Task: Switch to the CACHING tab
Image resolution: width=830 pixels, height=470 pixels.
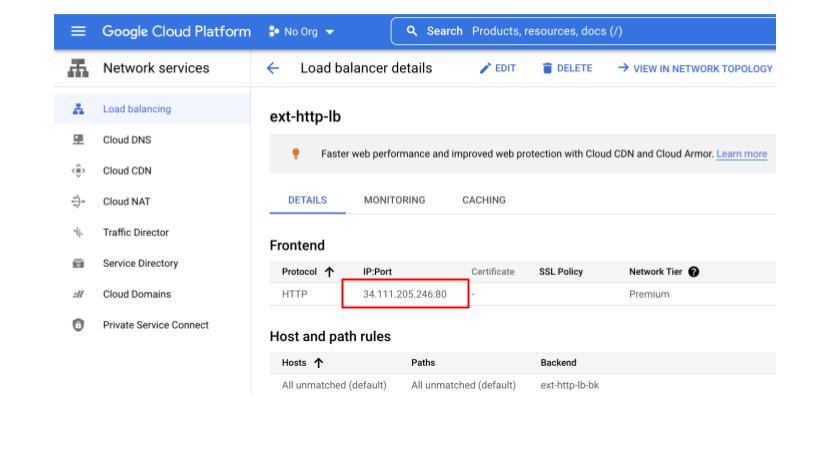Action: (484, 200)
